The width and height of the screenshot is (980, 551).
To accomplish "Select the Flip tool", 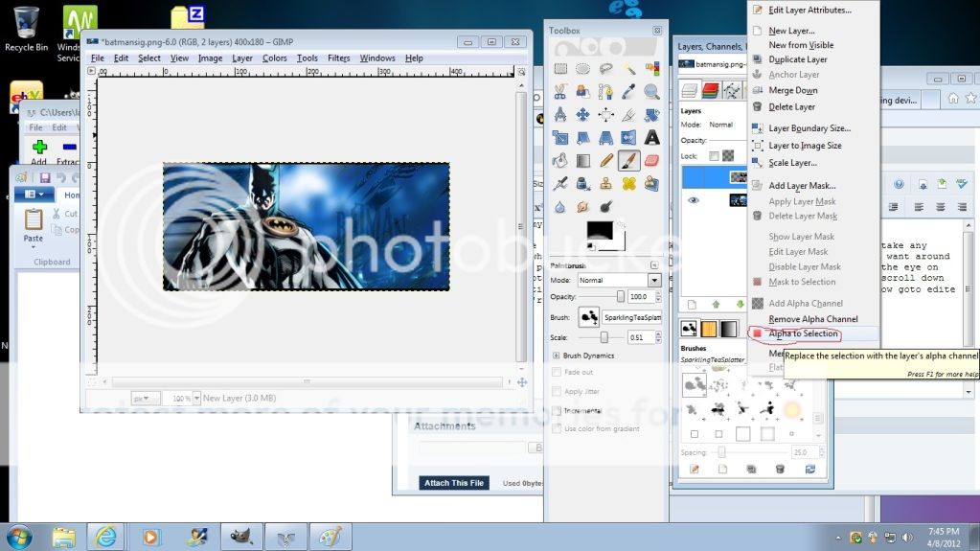I will pos(628,138).
